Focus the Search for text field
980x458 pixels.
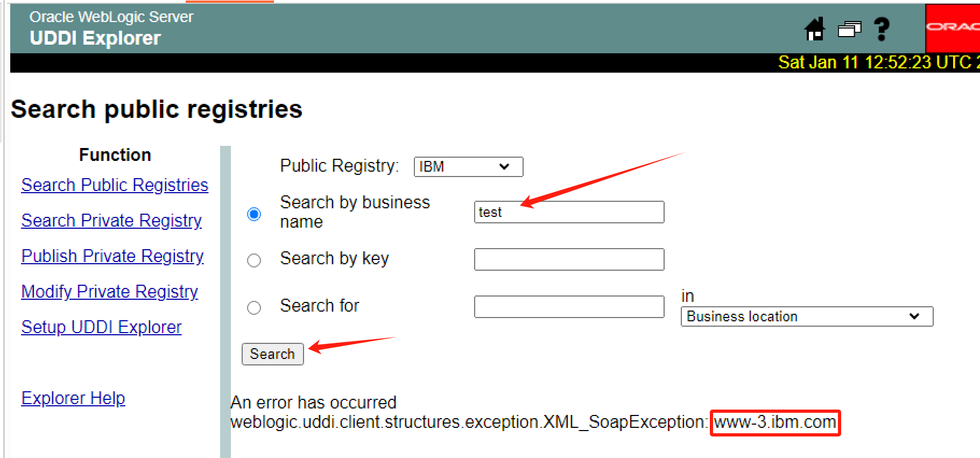pos(569,307)
